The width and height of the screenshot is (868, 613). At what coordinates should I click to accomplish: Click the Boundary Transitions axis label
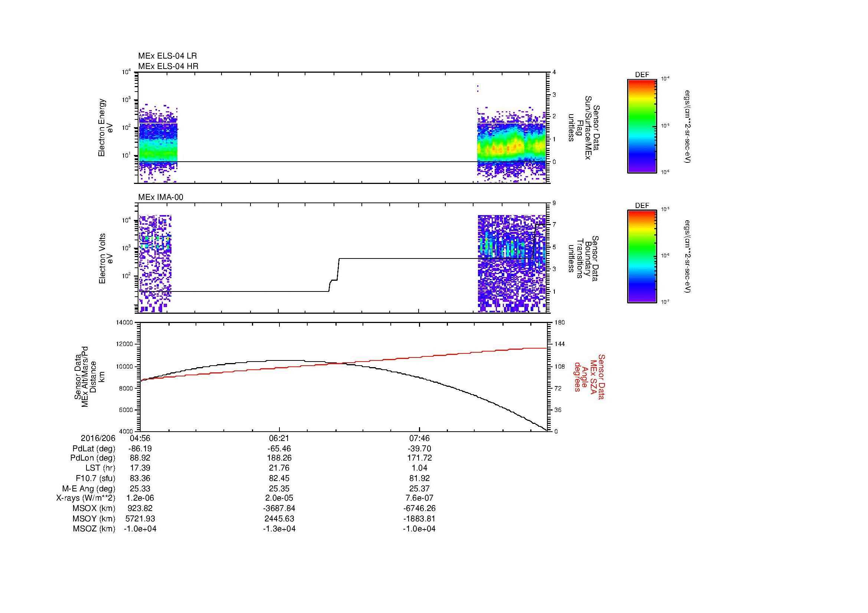(583, 258)
